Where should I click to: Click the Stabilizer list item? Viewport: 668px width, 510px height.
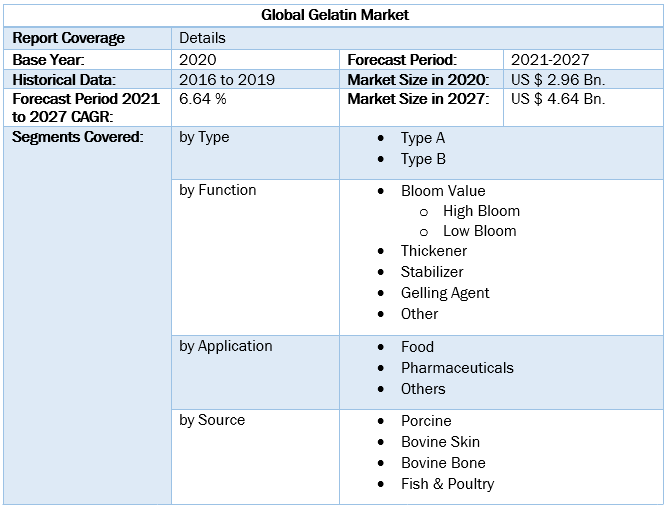click(432, 272)
